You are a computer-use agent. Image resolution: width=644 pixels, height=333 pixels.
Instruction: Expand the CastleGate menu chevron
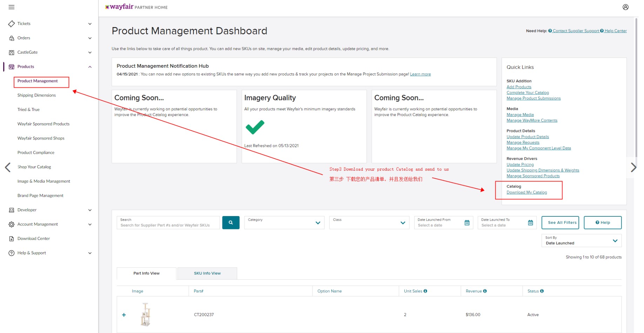coord(90,53)
